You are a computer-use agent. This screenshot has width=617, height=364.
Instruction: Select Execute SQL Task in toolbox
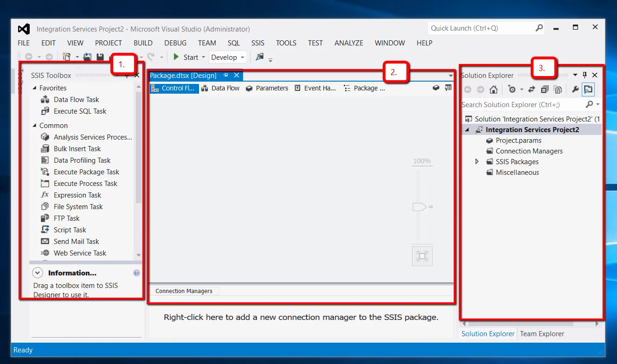[x=80, y=111]
